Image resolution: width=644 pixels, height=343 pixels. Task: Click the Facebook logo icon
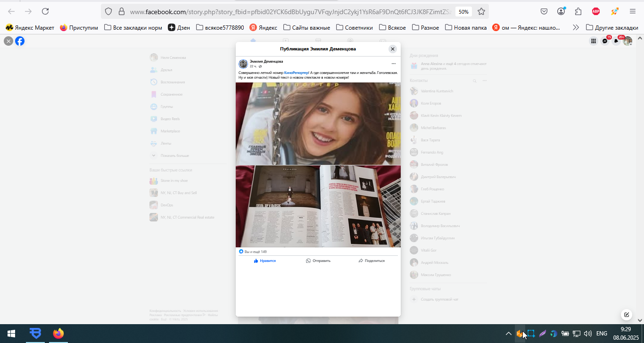(20, 41)
